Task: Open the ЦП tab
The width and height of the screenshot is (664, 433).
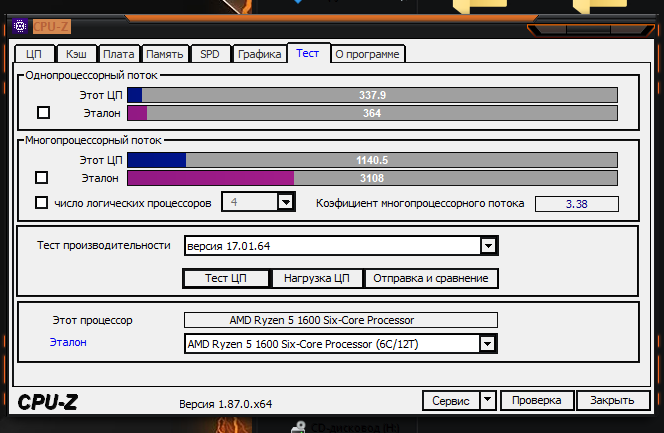Action: click(34, 54)
